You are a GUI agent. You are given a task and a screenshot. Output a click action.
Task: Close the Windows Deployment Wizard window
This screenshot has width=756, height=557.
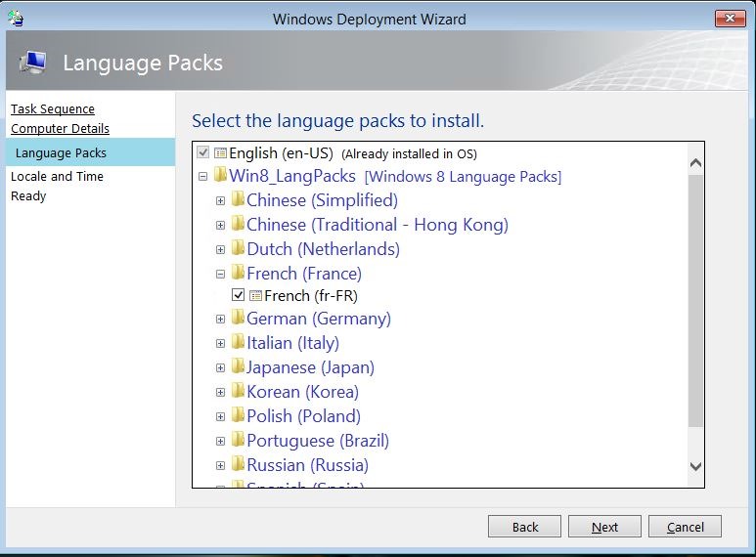point(730,19)
